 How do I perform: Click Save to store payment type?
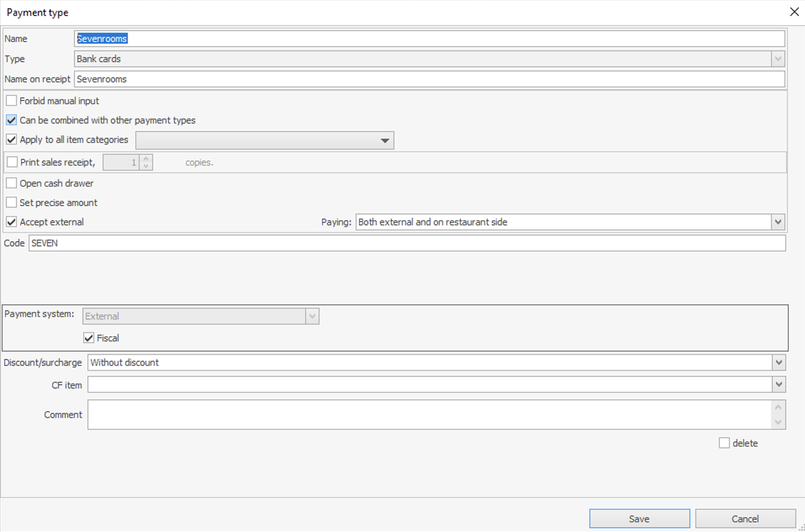pyautogui.click(x=639, y=519)
